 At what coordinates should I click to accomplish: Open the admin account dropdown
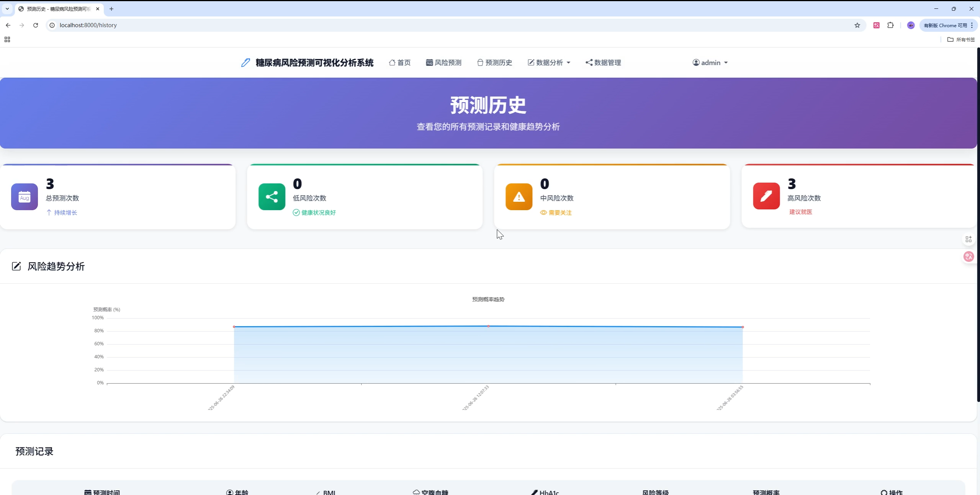click(709, 62)
